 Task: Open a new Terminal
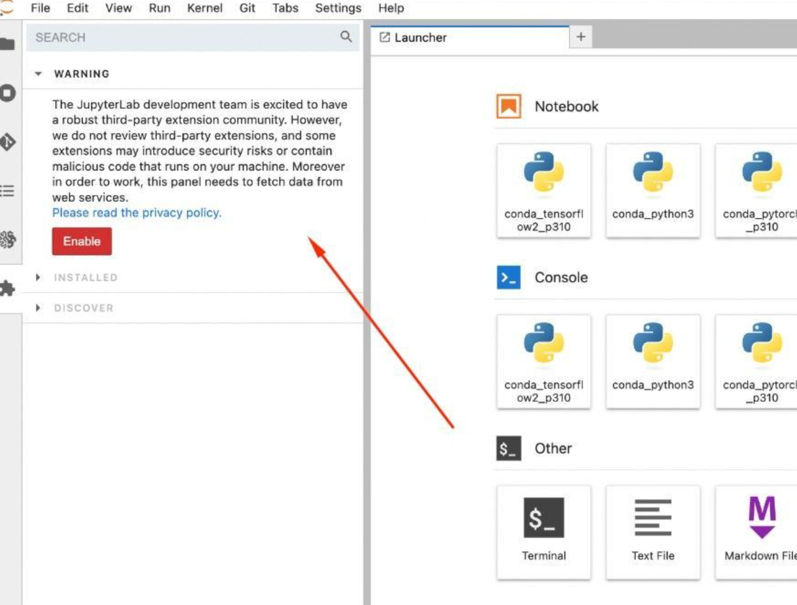pyautogui.click(x=543, y=532)
